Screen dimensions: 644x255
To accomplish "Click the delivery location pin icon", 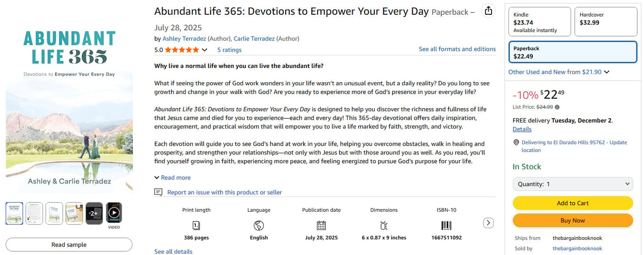I will [x=516, y=142].
